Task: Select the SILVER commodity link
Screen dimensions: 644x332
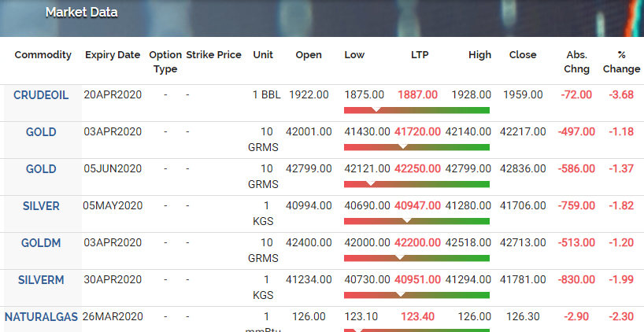Action: pyautogui.click(x=41, y=206)
